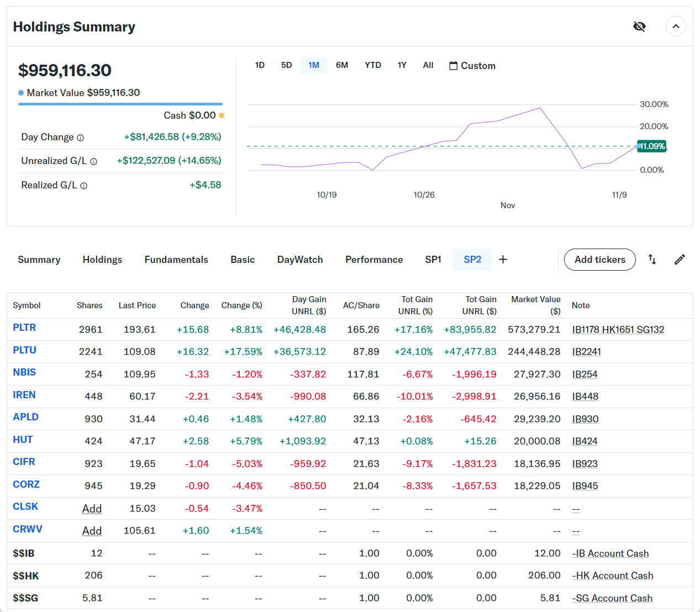
Task: Click Add shares for CLSK
Action: (92, 509)
